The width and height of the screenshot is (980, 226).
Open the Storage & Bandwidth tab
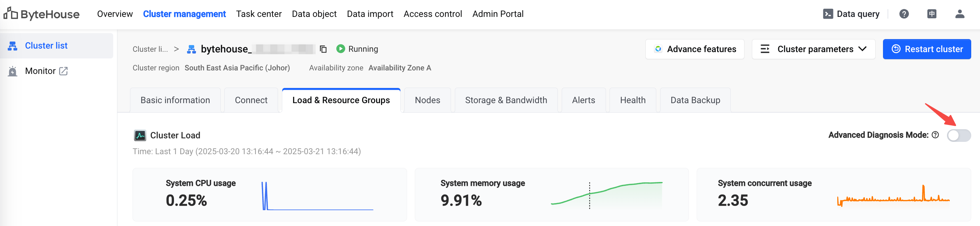pyautogui.click(x=505, y=100)
